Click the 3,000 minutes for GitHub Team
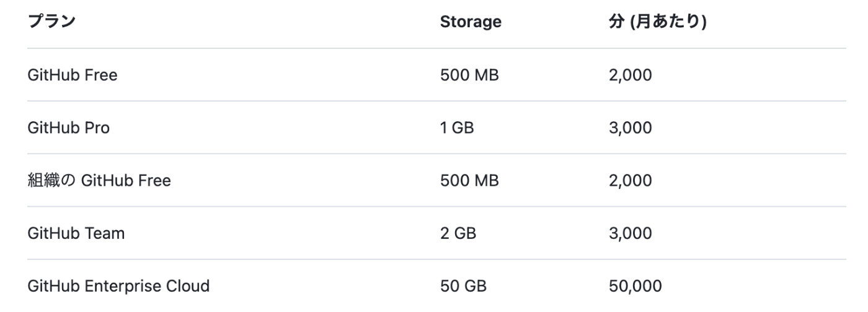 631,233
